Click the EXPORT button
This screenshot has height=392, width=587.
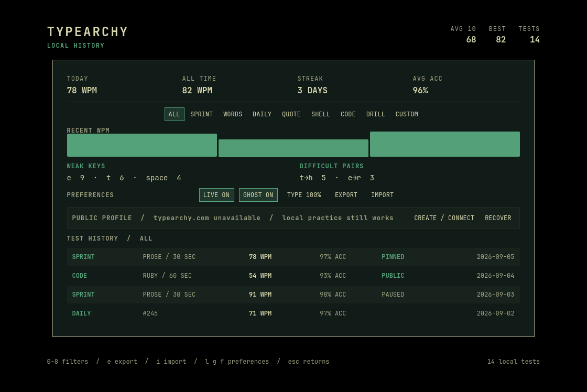click(346, 194)
